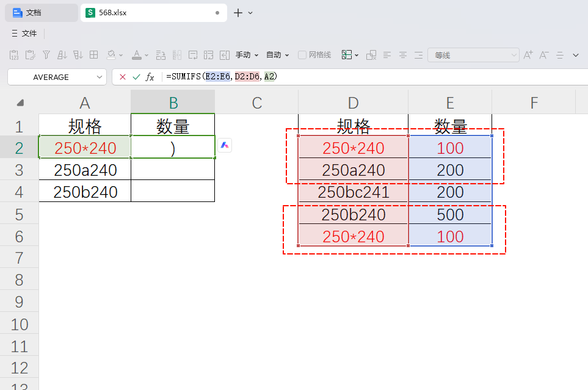Select column F header
588x390 pixels.
[x=534, y=103]
